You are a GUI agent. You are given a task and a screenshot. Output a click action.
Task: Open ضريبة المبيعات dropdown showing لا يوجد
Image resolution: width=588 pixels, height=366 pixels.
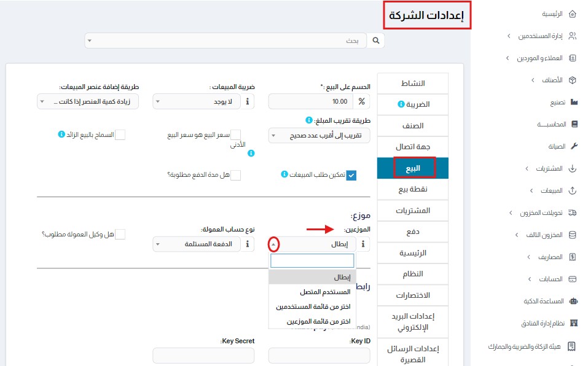coord(197,101)
